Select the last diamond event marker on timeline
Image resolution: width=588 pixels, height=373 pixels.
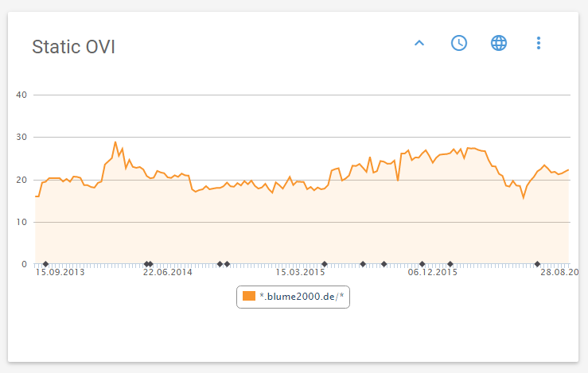pyautogui.click(x=537, y=264)
